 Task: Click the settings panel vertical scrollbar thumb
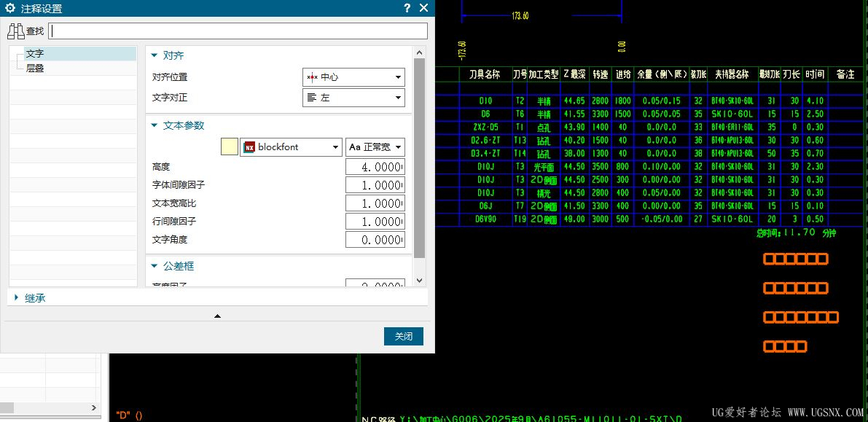point(419,158)
